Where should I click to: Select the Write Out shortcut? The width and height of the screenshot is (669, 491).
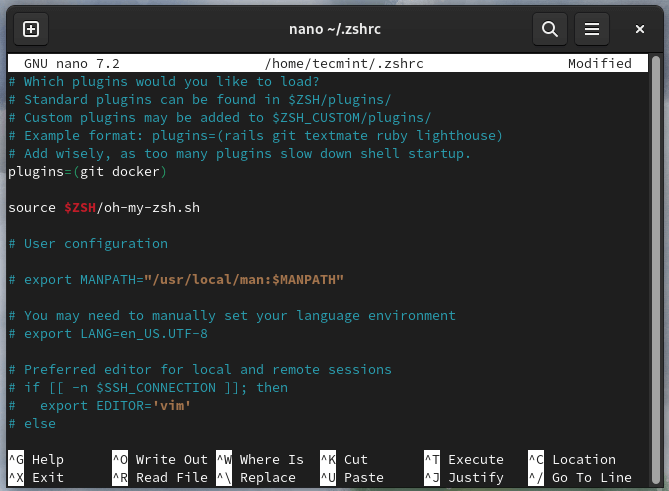pyautogui.click(x=171, y=460)
